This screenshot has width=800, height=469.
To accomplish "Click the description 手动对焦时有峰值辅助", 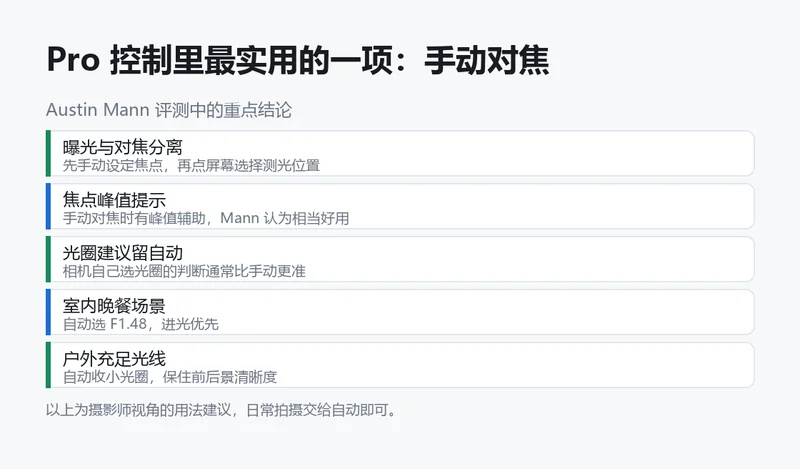I will 134,218.
